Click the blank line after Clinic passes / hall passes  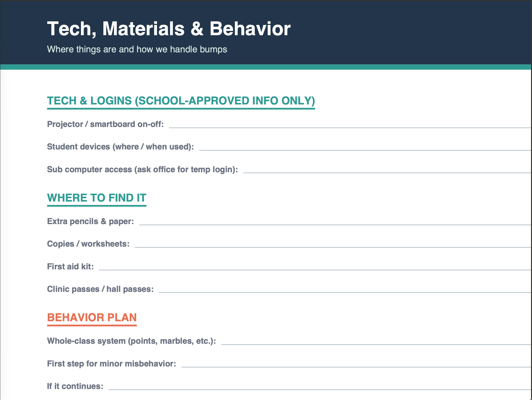click(x=345, y=292)
